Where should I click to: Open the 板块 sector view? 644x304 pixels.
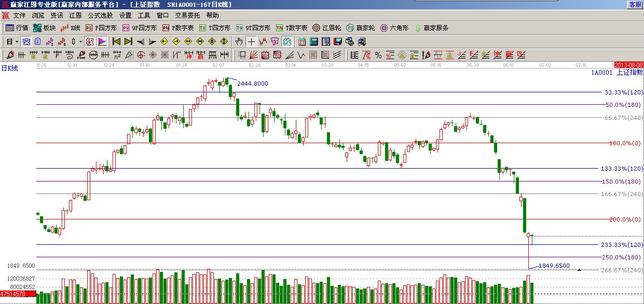[x=44, y=28]
